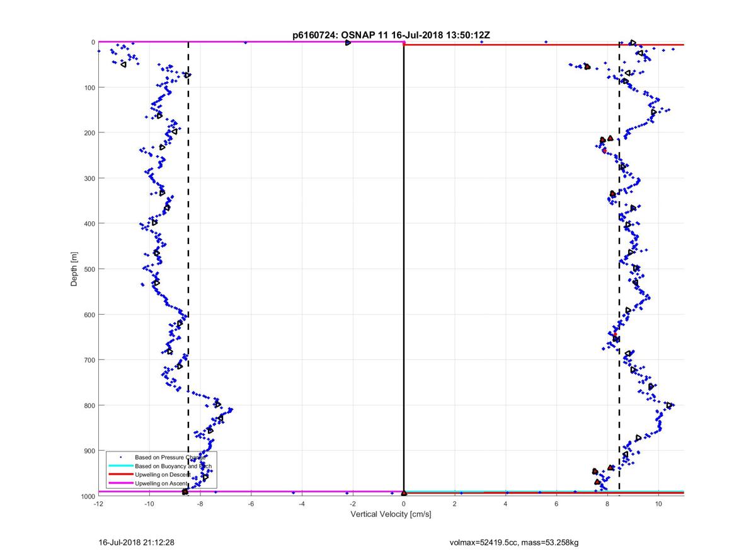756x558 pixels.
Task: Click the x-axis tick label '-2'
Action: (353, 504)
